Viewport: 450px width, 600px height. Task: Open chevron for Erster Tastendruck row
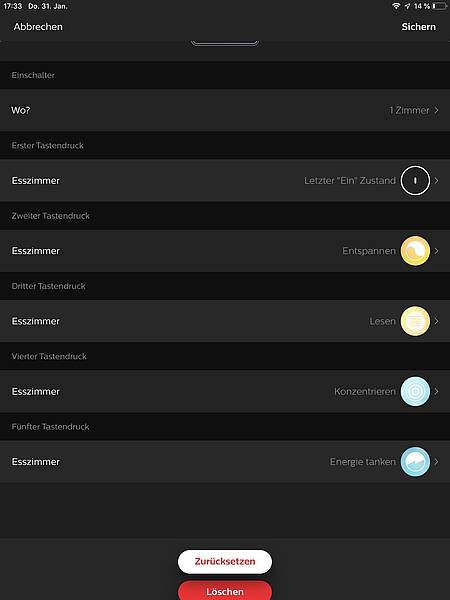[x=437, y=180]
